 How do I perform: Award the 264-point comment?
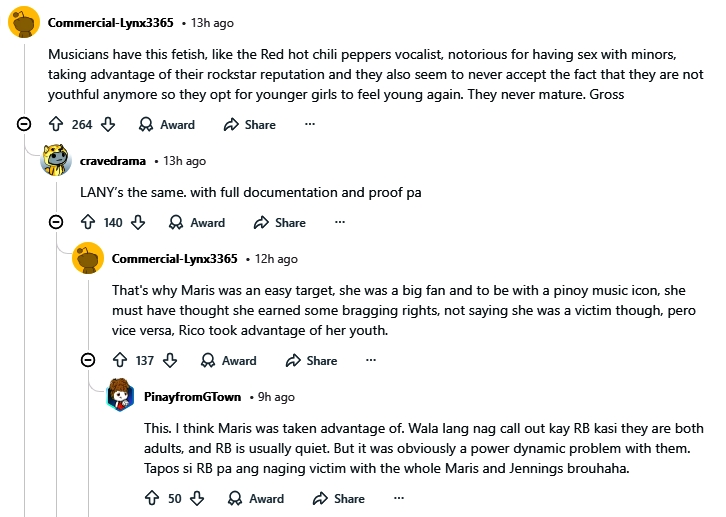pyautogui.click(x=166, y=125)
